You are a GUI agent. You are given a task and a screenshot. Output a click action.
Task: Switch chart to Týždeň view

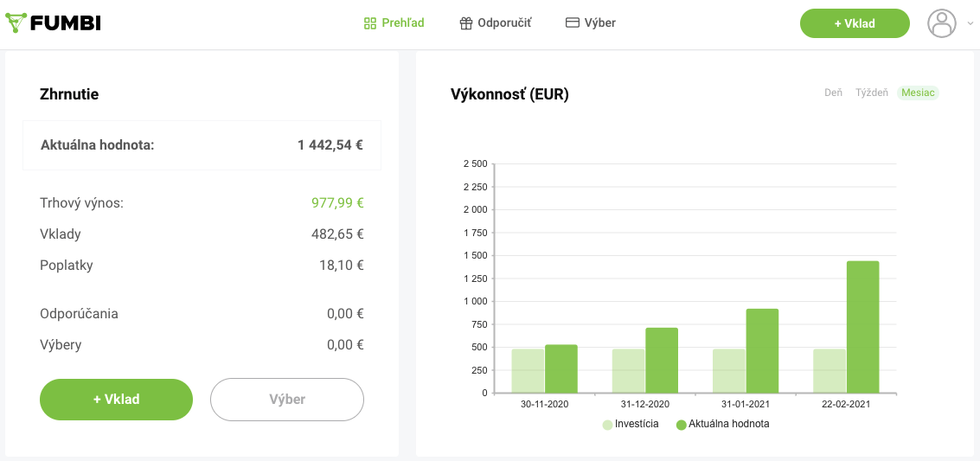click(x=871, y=93)
